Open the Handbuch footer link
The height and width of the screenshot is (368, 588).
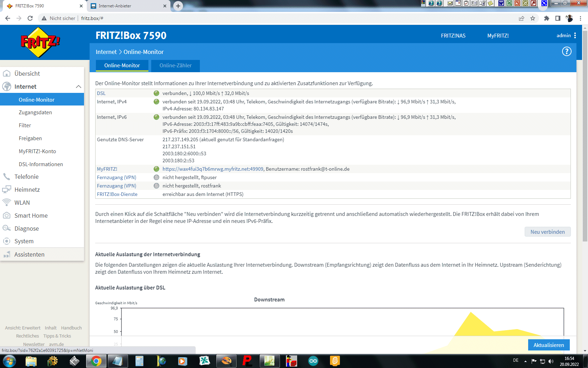pos(71,328)
